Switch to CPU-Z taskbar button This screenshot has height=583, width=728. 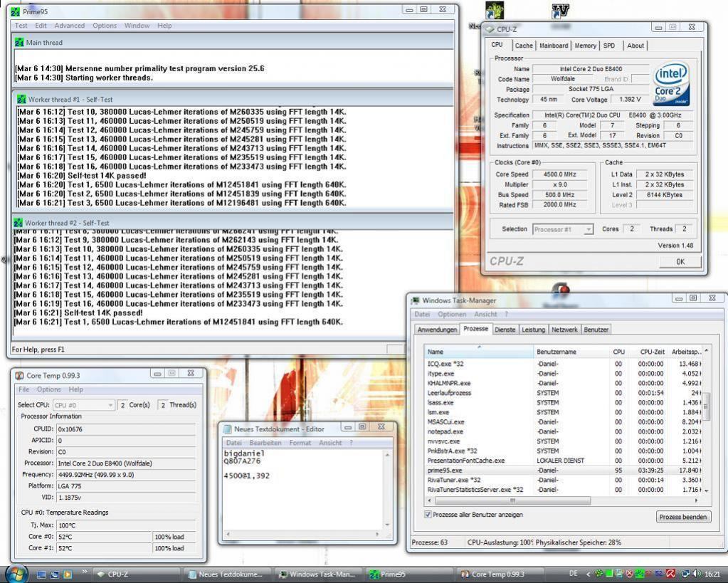[x=137, y=574]
